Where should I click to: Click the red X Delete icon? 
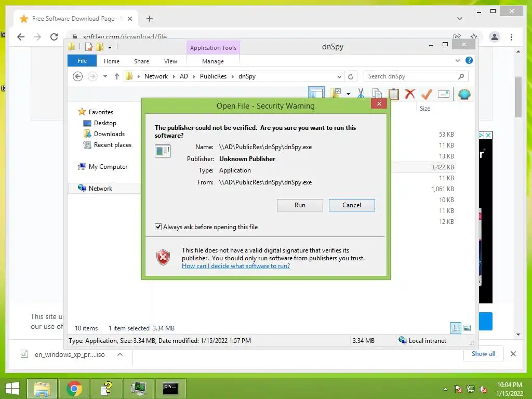point(410,94)
